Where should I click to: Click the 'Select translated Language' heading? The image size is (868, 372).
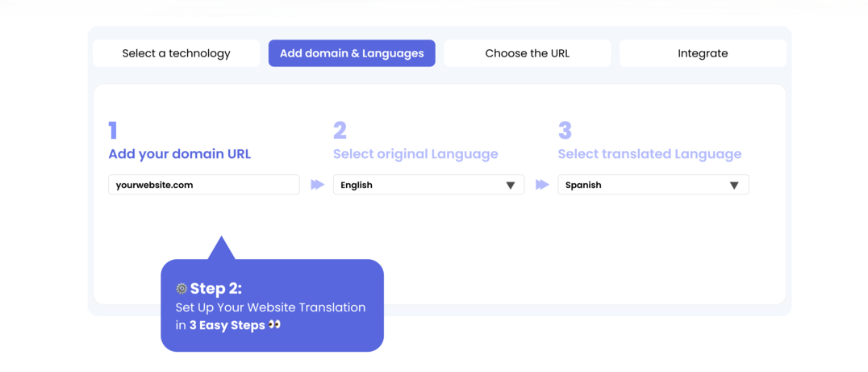pyautogui.click(x=650, y=154)
